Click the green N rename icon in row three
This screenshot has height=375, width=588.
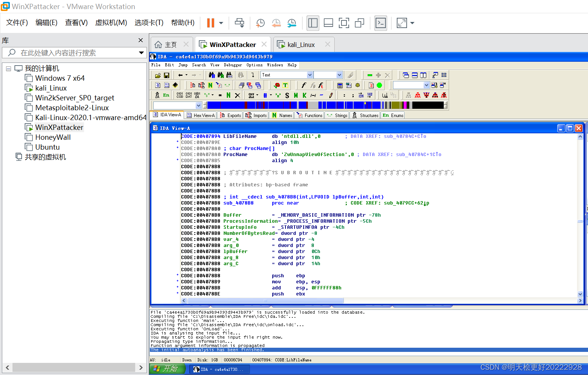tap(228, 95)
